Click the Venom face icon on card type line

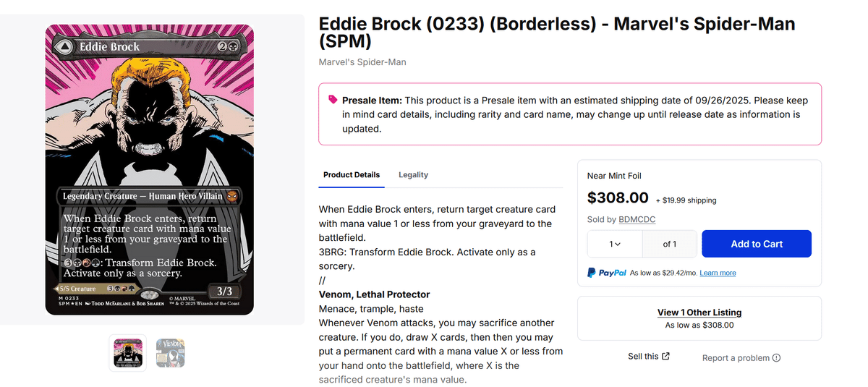pyautogui.click(x=231, y=196)
